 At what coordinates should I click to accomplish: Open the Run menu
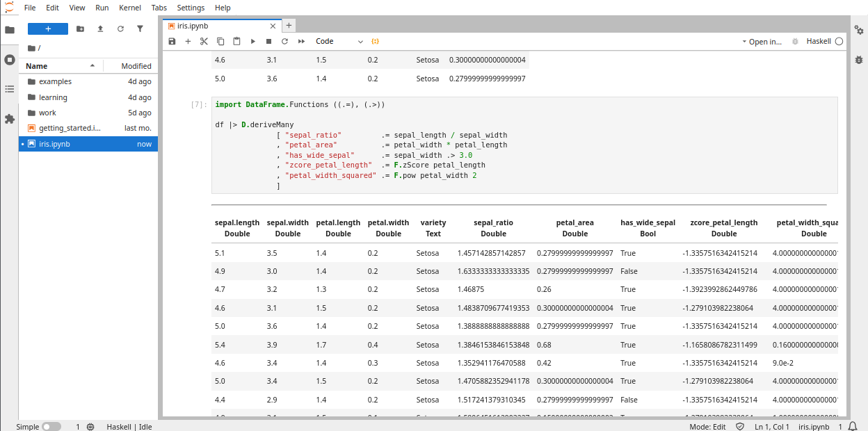click(x=102, y=8)
